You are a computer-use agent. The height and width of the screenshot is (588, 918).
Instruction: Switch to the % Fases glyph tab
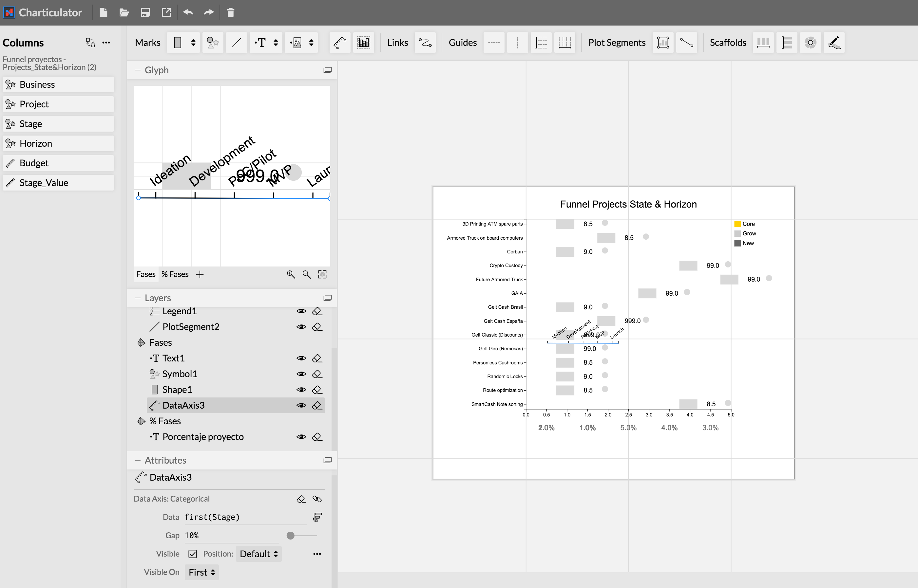coord(175,274)
